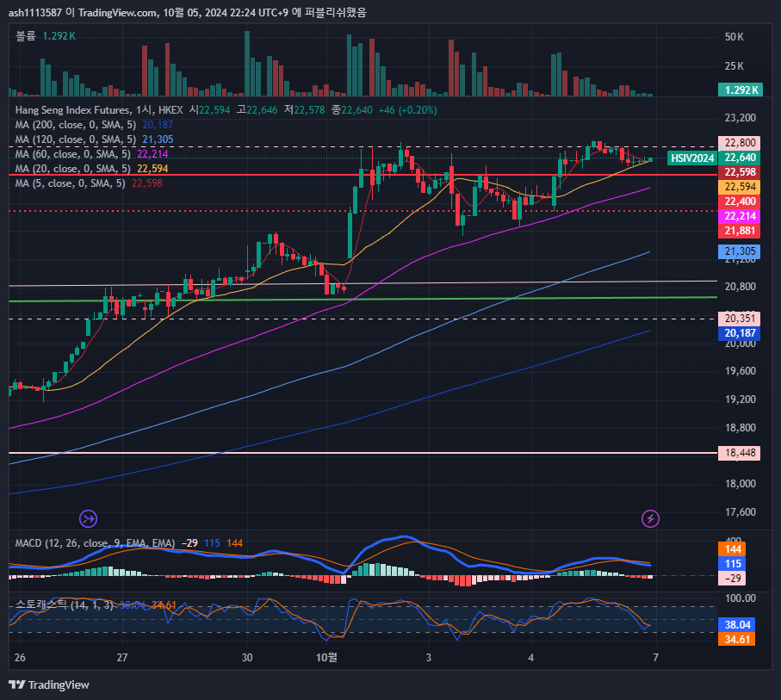Click the purple arrow icon at chart bottom-left
The height and width of the screenshot is (700, 781).
pyautogui.click(x=88, y=518)
